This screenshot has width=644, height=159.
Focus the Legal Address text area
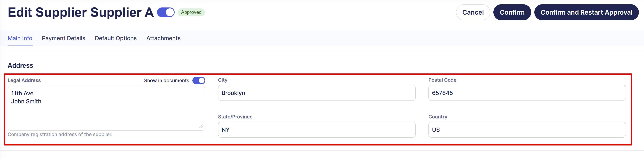pos(106,108)
